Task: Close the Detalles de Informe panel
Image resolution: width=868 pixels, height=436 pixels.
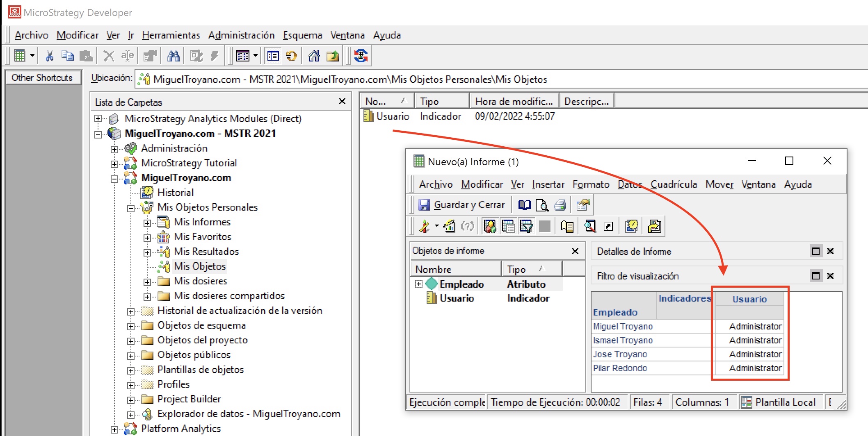Action: [830, 251]
